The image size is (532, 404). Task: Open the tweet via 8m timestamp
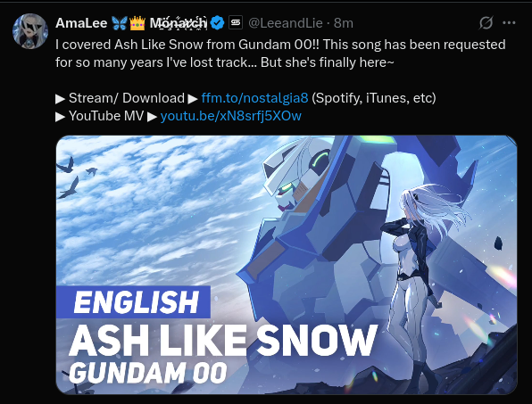344,23
